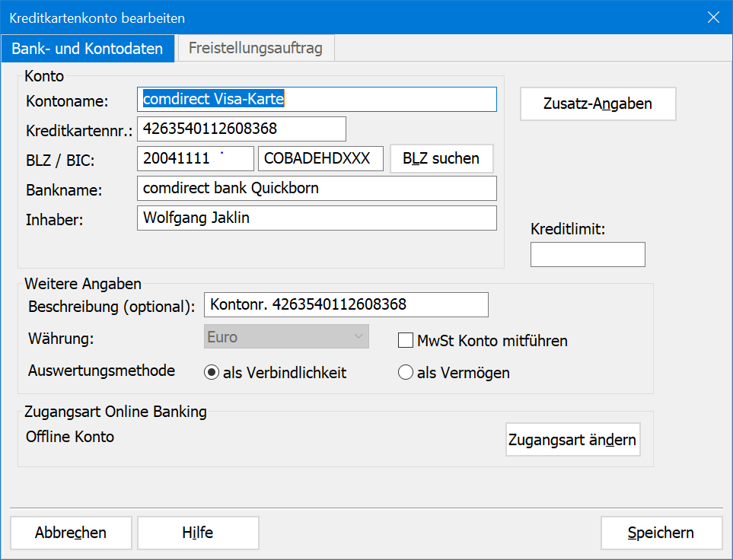This screenshot has height=560, width=733.
Task: Click the BLZ field with 20041111
Action: point(196,158)
